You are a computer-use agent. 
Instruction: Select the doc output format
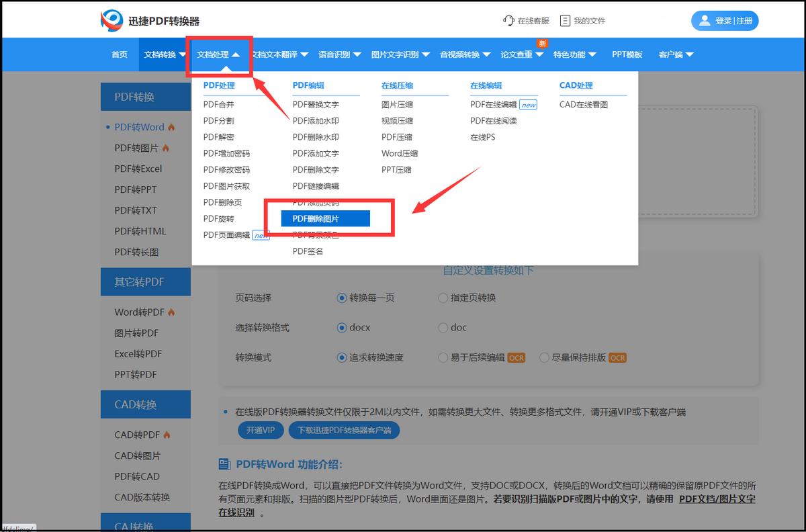click(443, 327)
